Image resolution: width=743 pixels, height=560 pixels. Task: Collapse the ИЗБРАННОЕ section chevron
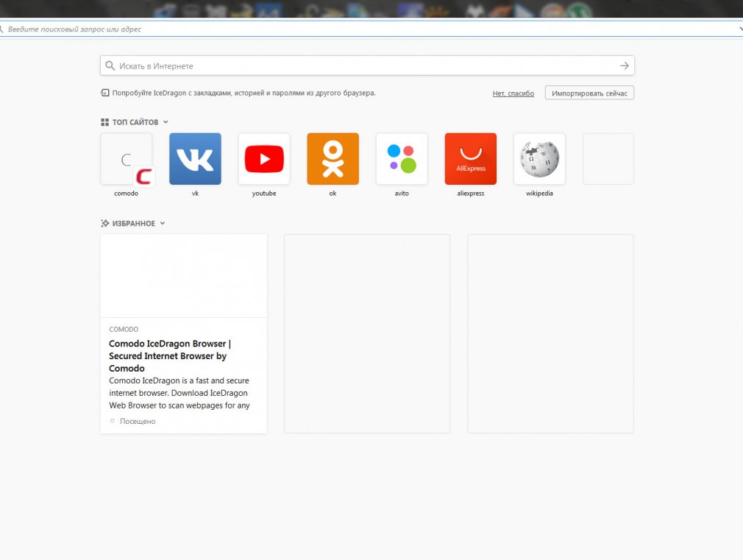tap(163, 223)
